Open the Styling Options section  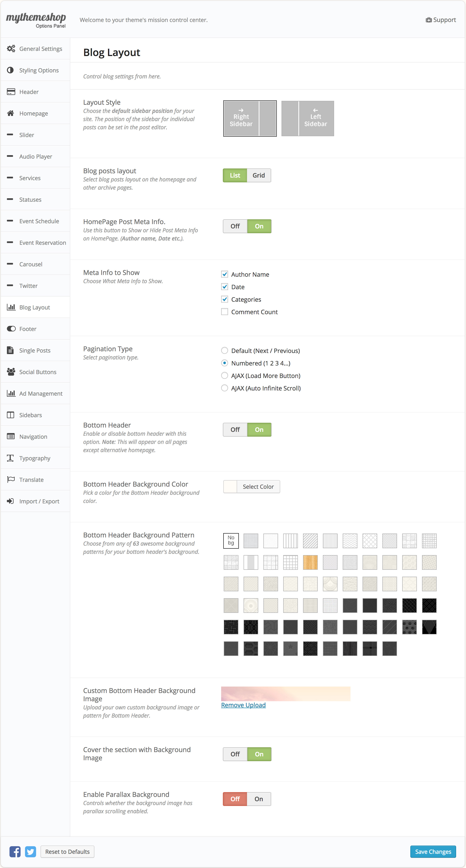[39, 70]
